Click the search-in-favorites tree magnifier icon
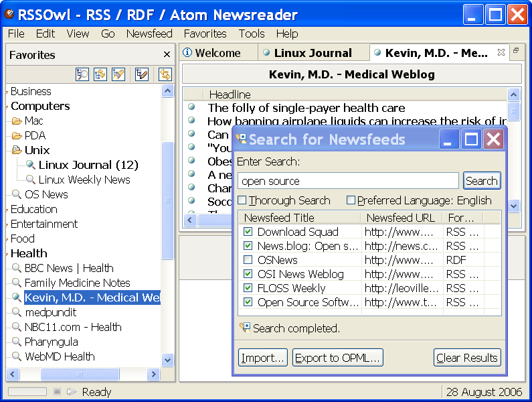 [x=82, y=74]
